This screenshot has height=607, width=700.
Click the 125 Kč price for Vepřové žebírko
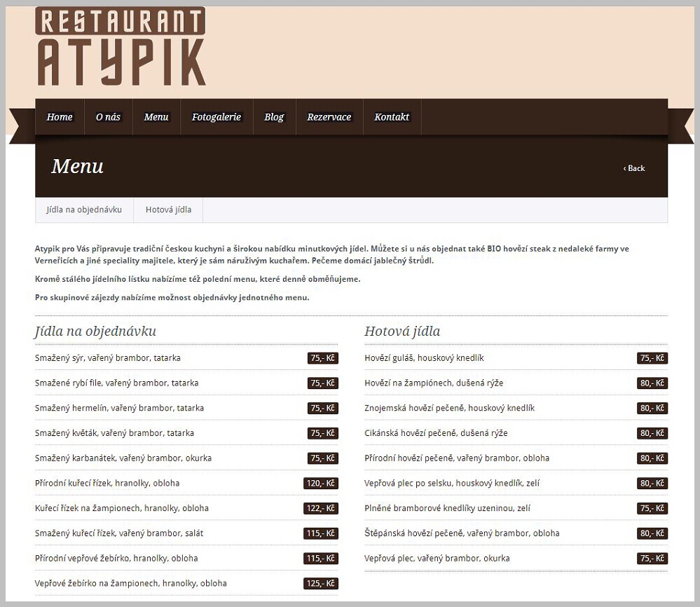pos(321,583)
